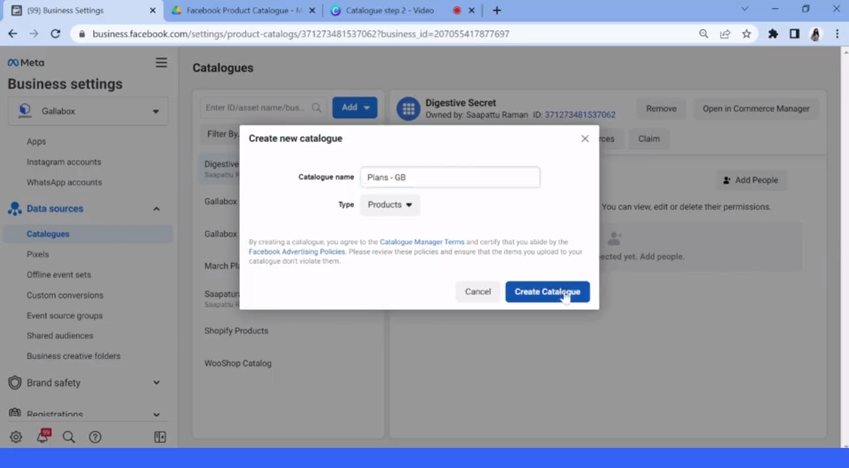Open Apps in the sidebar

[36, 141]
